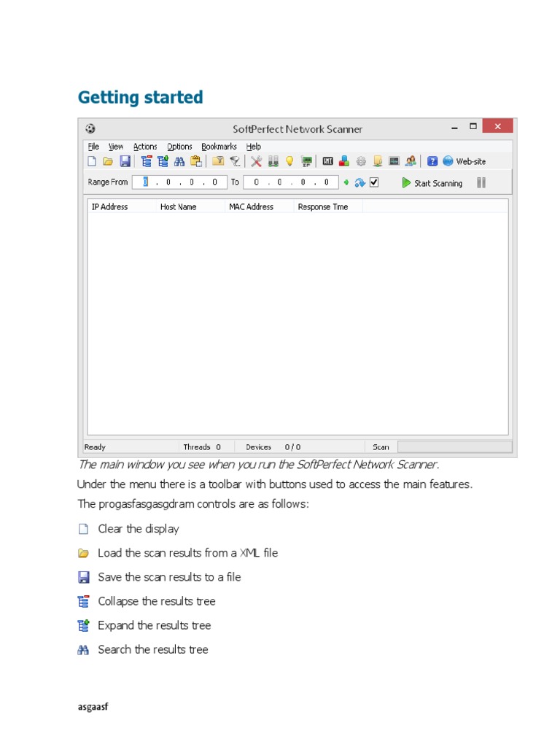Click the Web-site link in toolbar
This screenshot has width=560, height=747.
click(470, 161)
